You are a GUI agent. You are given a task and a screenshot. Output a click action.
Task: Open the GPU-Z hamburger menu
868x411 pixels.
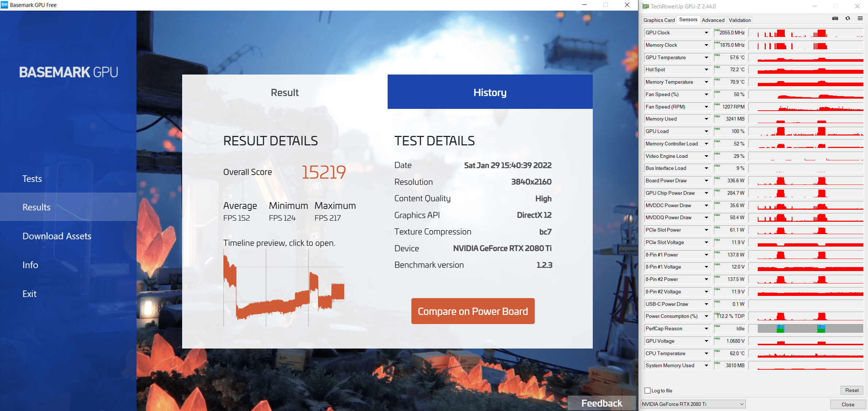[x=860, y=19]
